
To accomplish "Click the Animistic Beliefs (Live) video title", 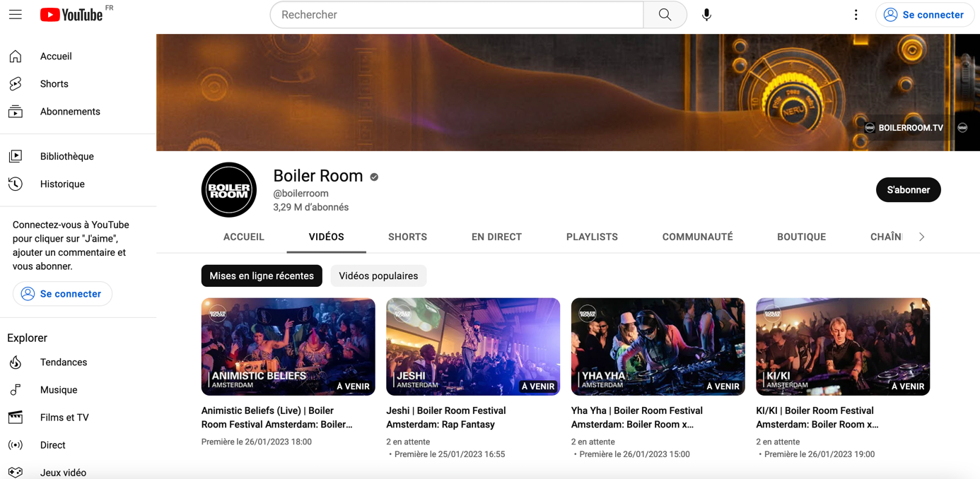I will 277,418.
